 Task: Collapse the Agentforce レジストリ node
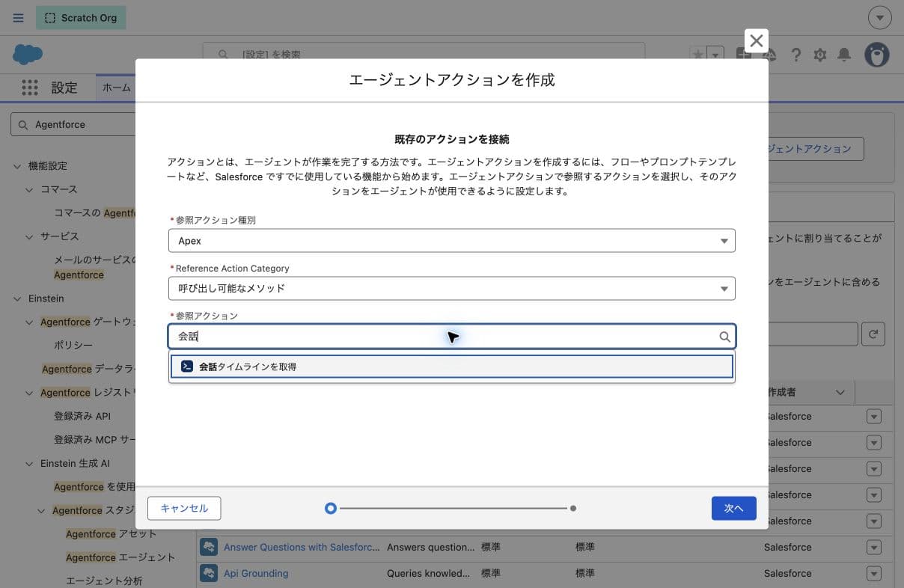click(x=29, y=393)
